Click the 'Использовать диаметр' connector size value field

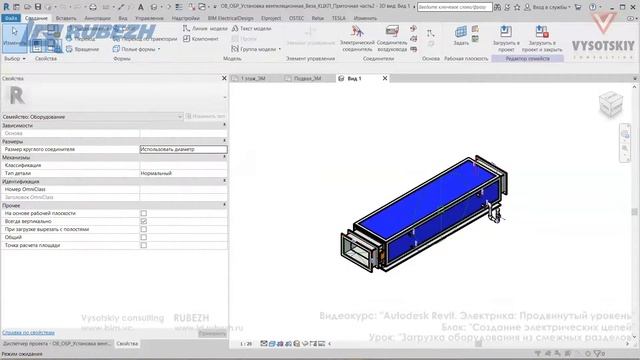[183, 149]
